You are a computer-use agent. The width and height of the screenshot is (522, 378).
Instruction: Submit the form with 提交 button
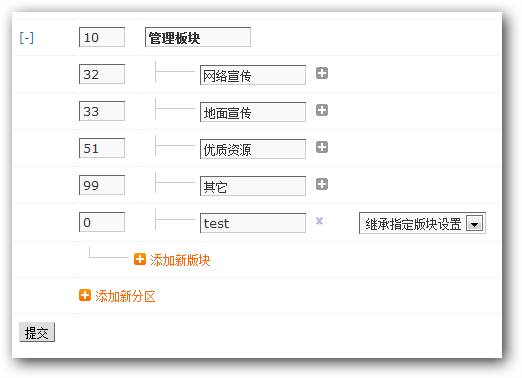click(x=37, y=332)
